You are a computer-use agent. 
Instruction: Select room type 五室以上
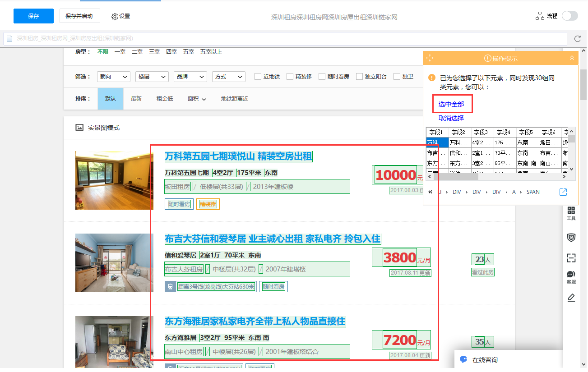click(x=211, y=52)
